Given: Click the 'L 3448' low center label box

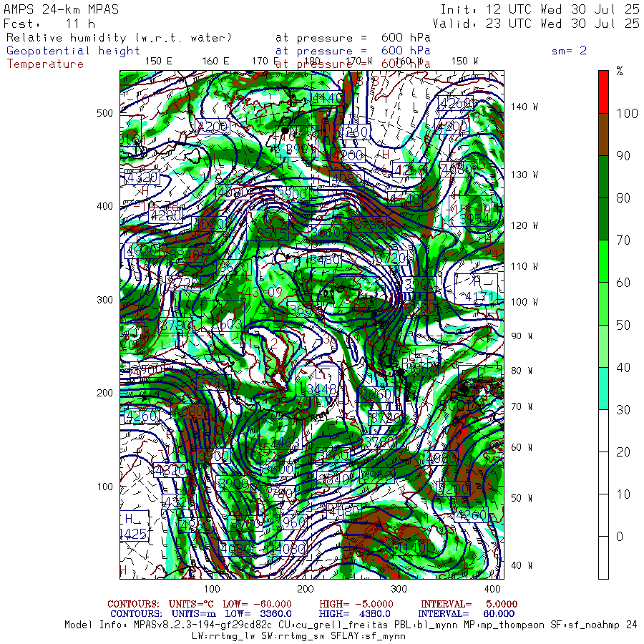Looking at the screenshot, I should [x=318, y=381].
